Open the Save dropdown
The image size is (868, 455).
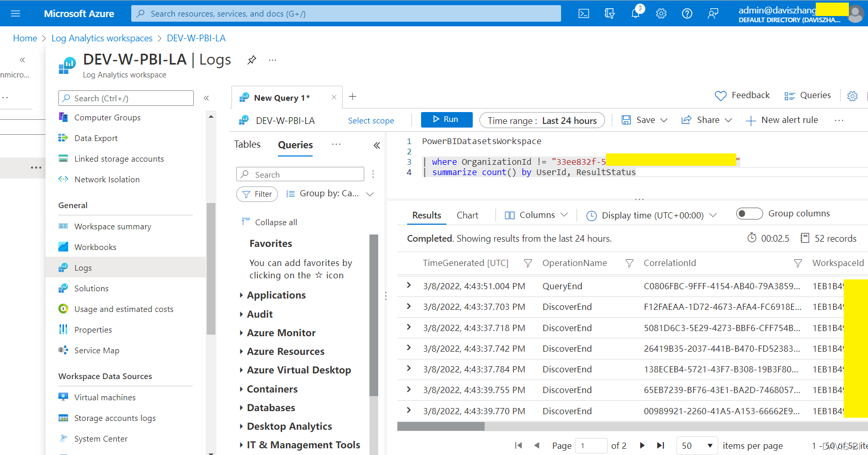pyautogui.click(x=644, y=120)
